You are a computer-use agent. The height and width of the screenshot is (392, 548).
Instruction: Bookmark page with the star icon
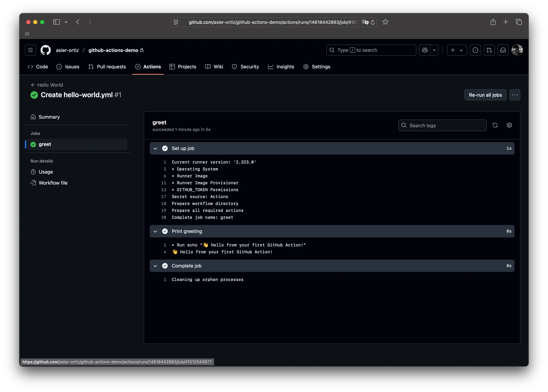pos(385,22)
